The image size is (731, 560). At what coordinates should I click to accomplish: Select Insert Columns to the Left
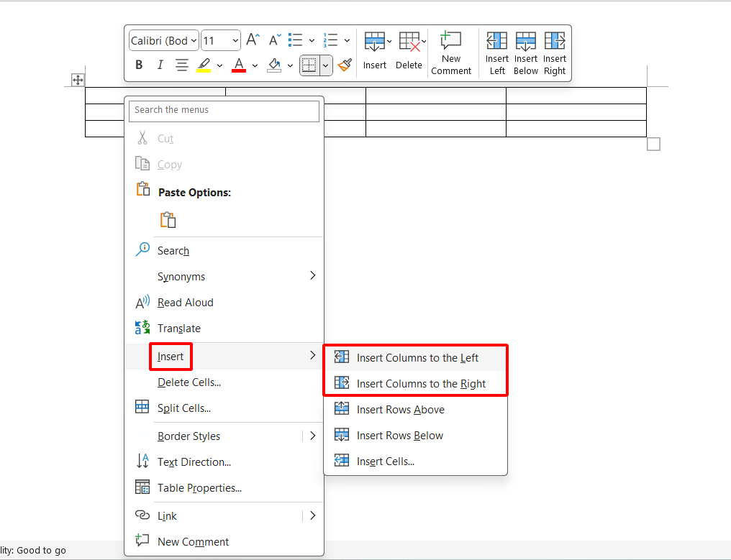pyautogui.click(x=417, y=358)
